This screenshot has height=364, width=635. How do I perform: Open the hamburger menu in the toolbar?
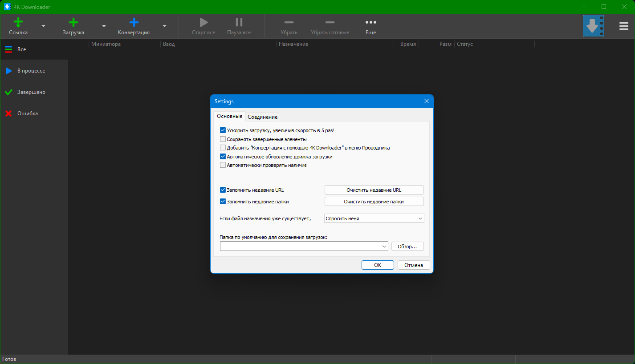point(624,26)
